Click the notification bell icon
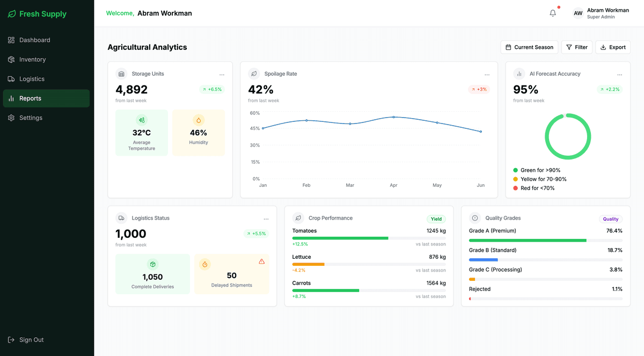Screen dimensions: 644x356 [x=553, y=13]
